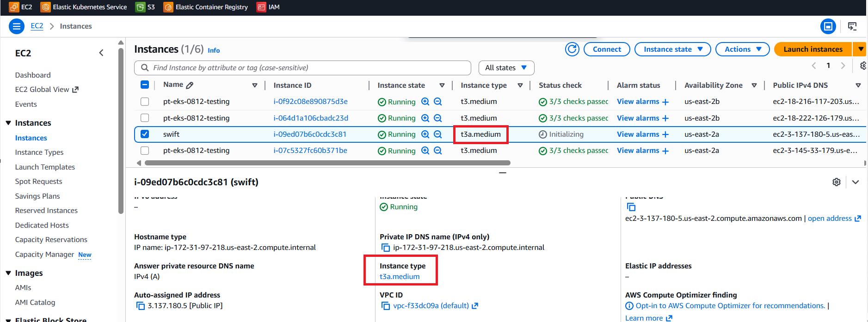The width and height of the screenshot is (868, 322).
Task: Open the Actions dropdown
Action: tap(743, 49)
